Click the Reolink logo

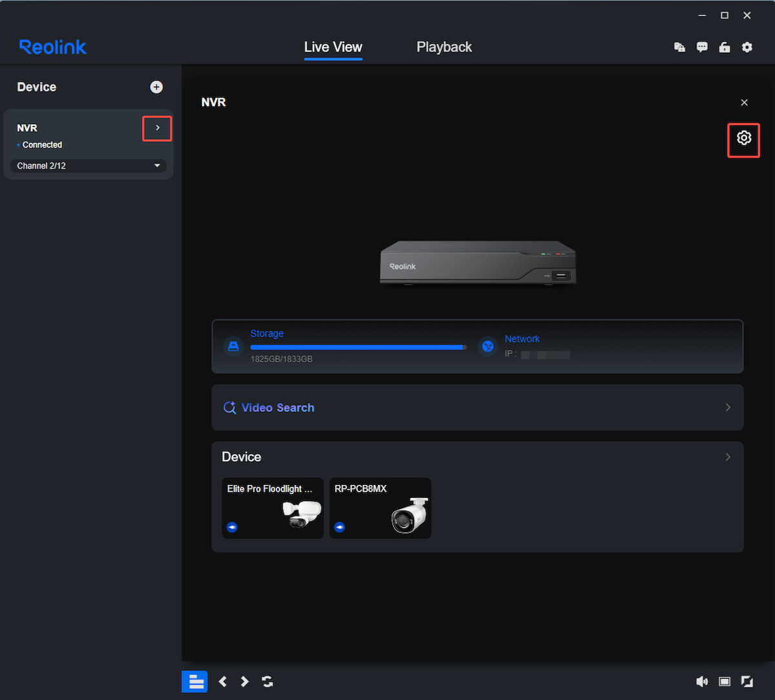[53, 47]
